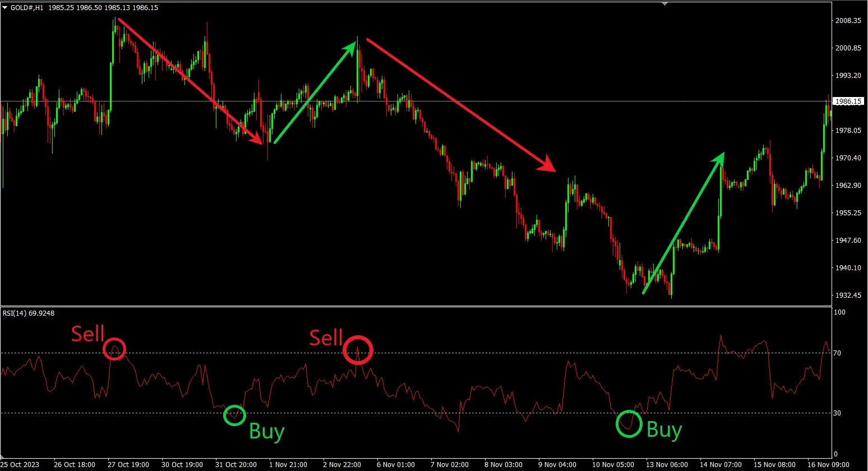868x471 pixels.
Task: Click the 15 Nov 08:00 time label
Action: pyautogui.click(x=774, y=465)
